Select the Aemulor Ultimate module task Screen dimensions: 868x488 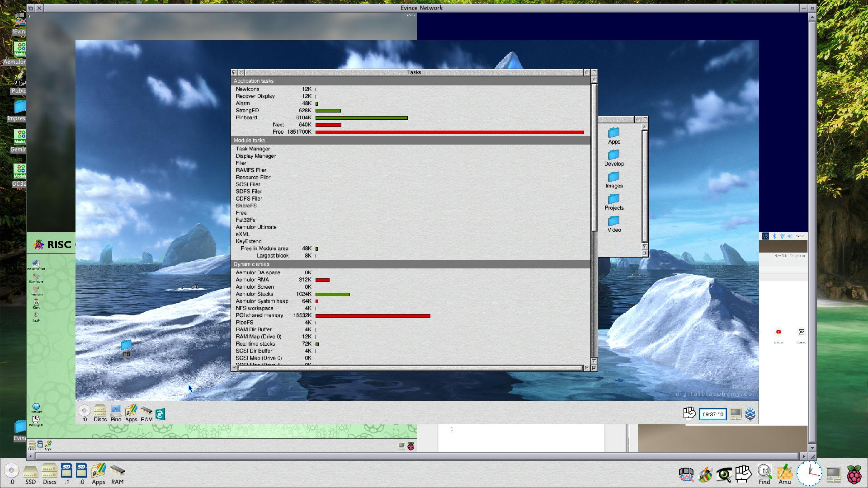point(256,227)
